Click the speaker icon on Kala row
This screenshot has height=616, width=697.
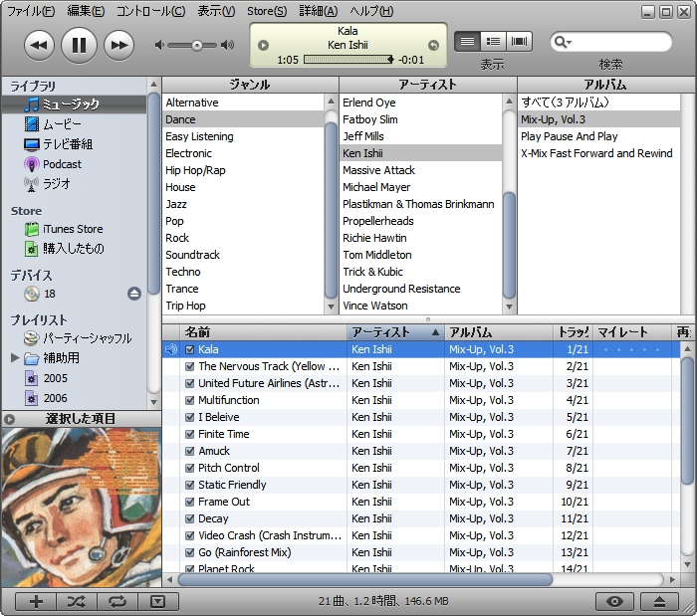[x=171, y=349]
